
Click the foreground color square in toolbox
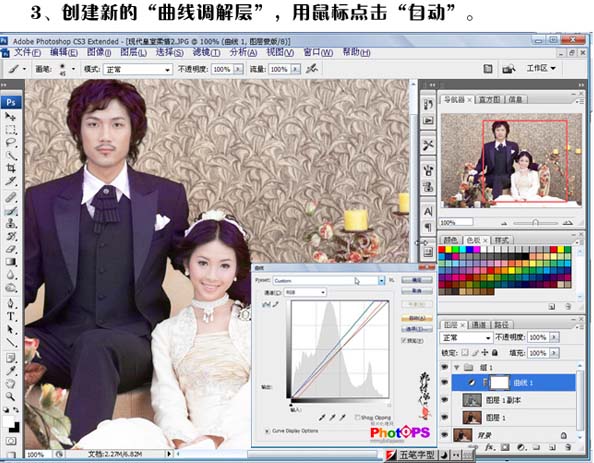(8, 421)
